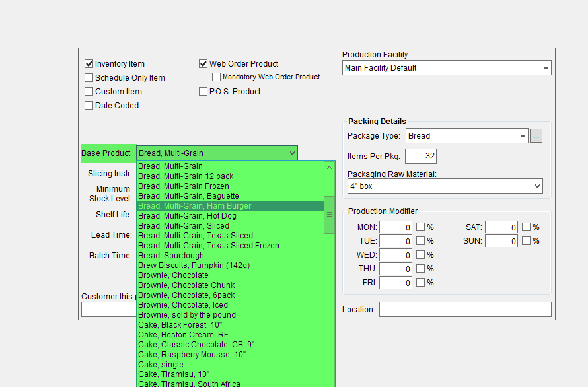
Task: Click the FRI production modifier field
Action: [396, 283]
